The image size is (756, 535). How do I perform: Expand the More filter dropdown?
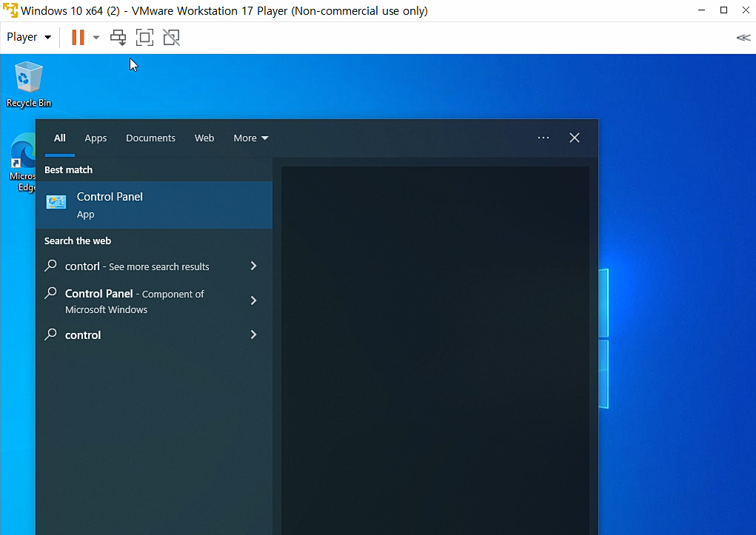[251, 138]
